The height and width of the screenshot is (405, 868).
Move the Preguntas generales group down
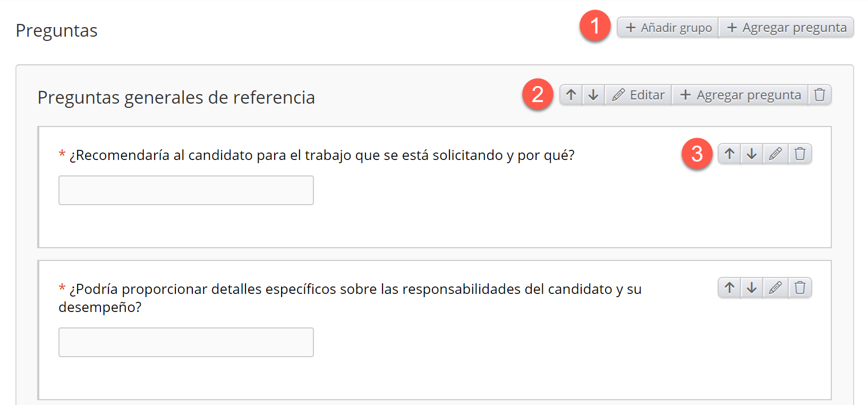593,95
